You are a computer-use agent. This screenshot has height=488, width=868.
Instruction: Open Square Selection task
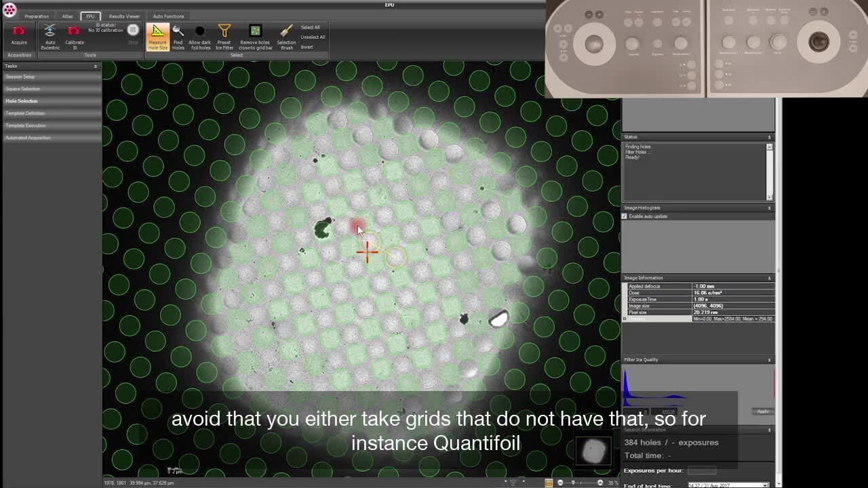pyautogui.click(x=23, y=89)
